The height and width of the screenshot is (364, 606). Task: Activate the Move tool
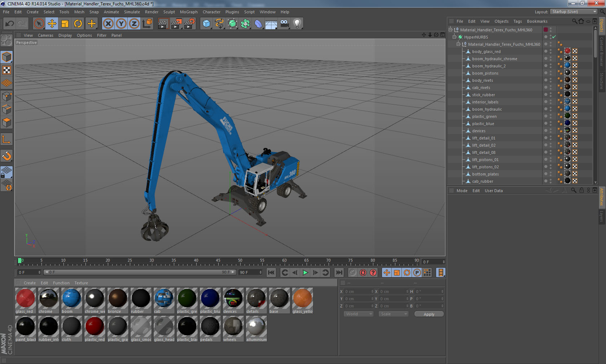pyautogui.click(x=52, y=24)
